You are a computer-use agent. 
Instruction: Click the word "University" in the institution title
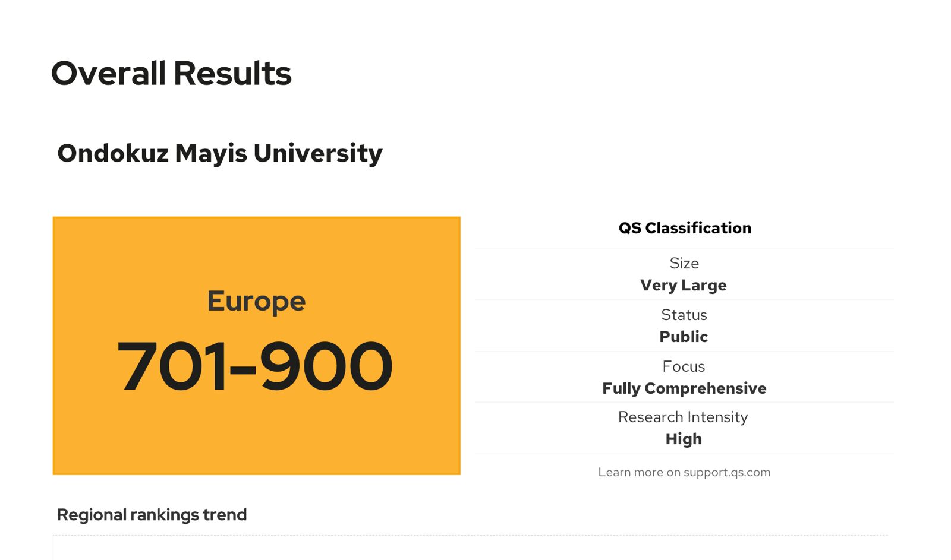318,153
